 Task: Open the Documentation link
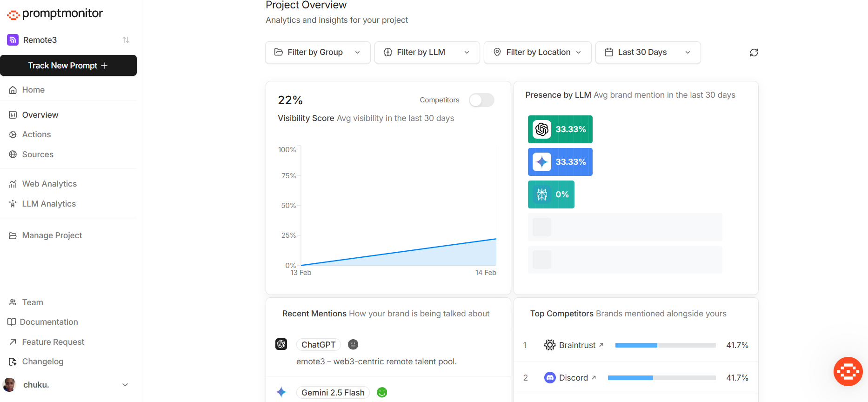(49, 322)
